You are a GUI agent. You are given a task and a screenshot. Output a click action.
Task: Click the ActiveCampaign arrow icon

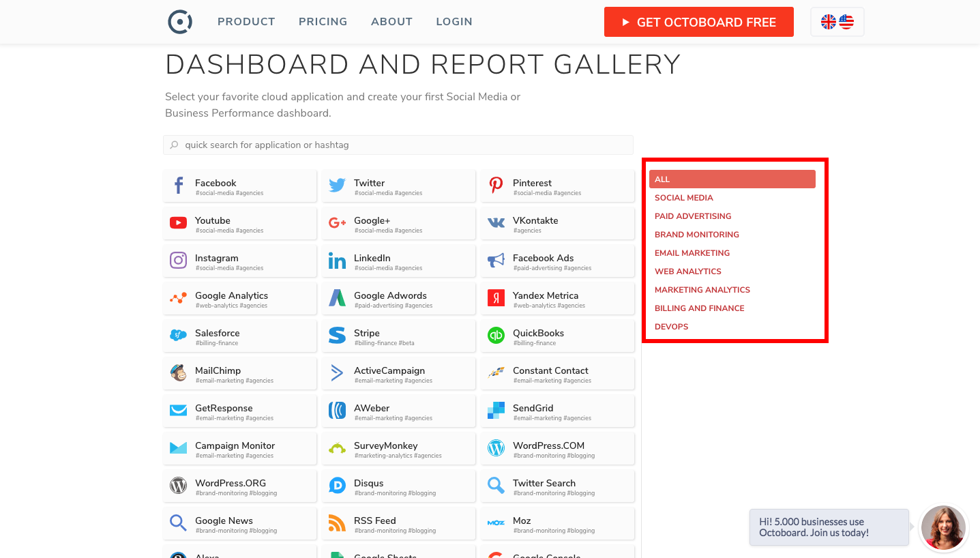click(x=337, y=373)
